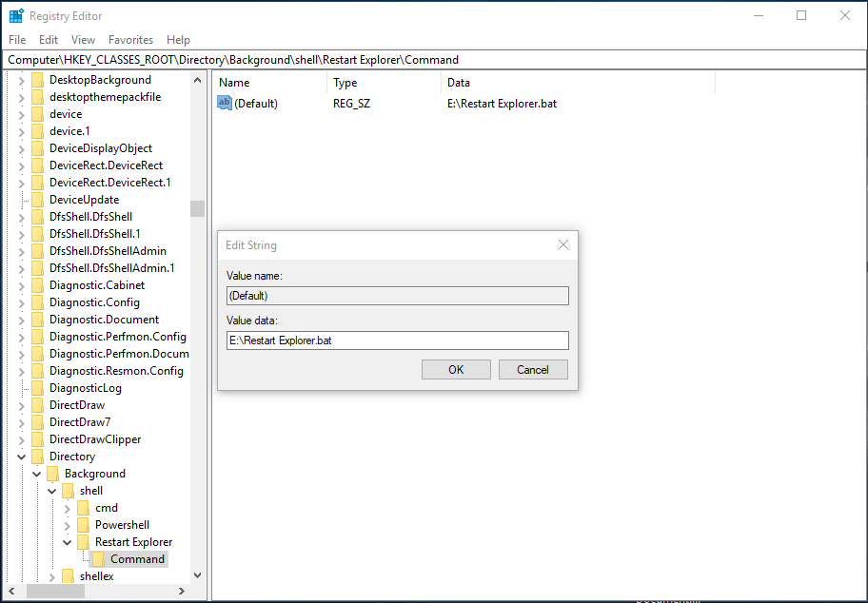868x603 pixels.
Task: Click the tree horizontal scrollbar thumb
Action: [56, 591]
